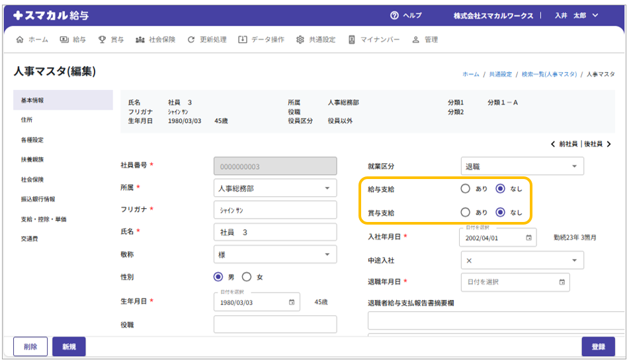Open the 入井 太郎 user account menu
Image resolution: width=631 pixels, height=364 pixels.
[x=576, y=15]
